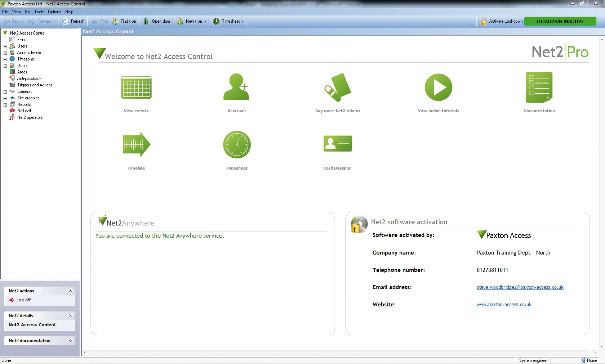The image size is (605, 364).
Task: Collapse the Net2 actions panel
Action: [x=70, y=291]
